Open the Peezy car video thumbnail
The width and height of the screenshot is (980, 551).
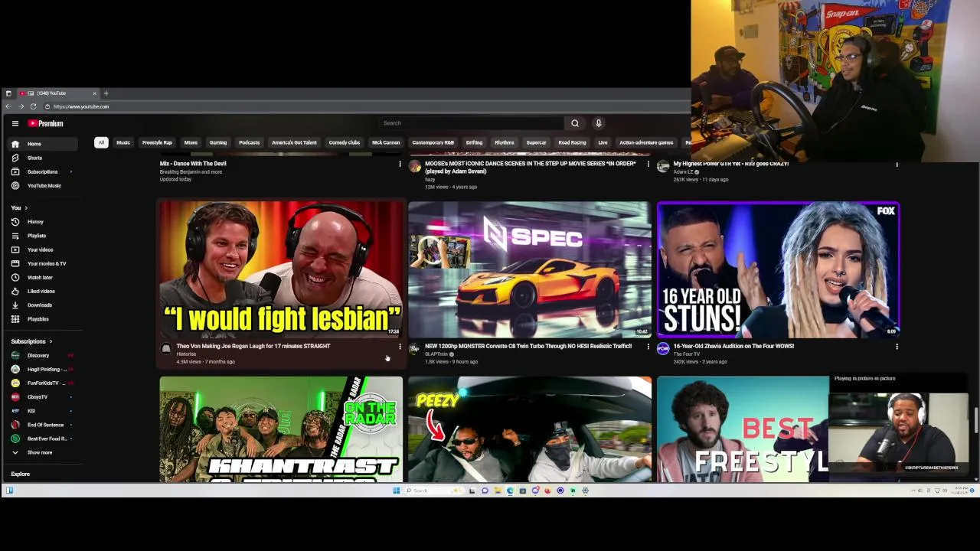[x=530, y=429]
